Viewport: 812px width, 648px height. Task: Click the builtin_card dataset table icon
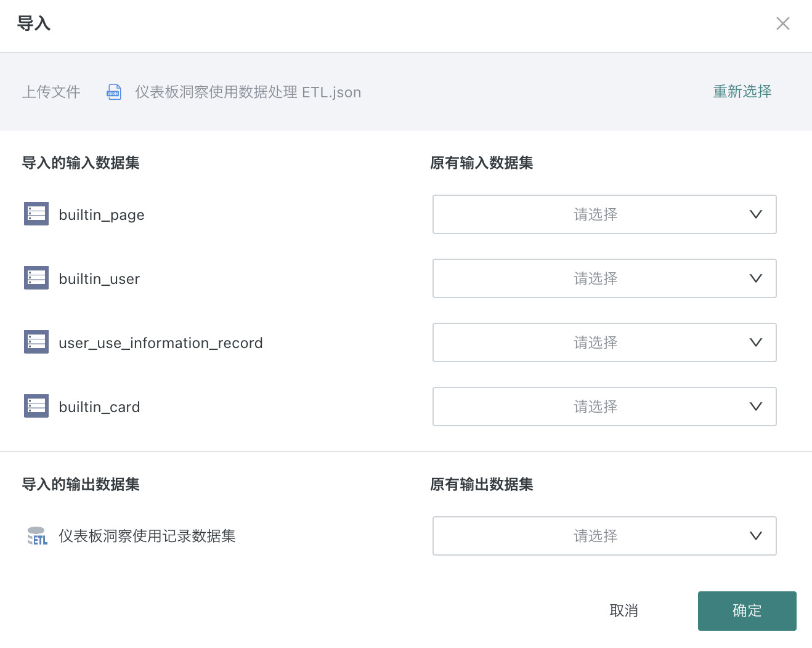pos(36,406)
